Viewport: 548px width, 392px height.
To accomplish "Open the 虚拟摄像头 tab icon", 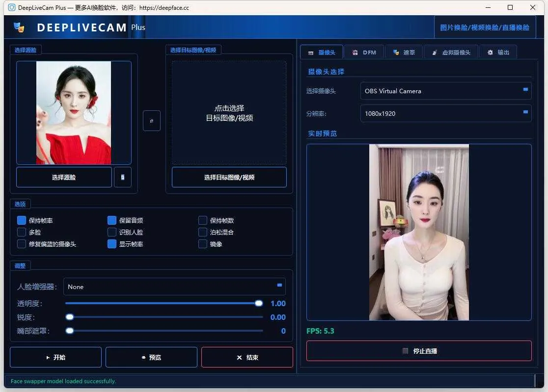I will click(435, 52).
